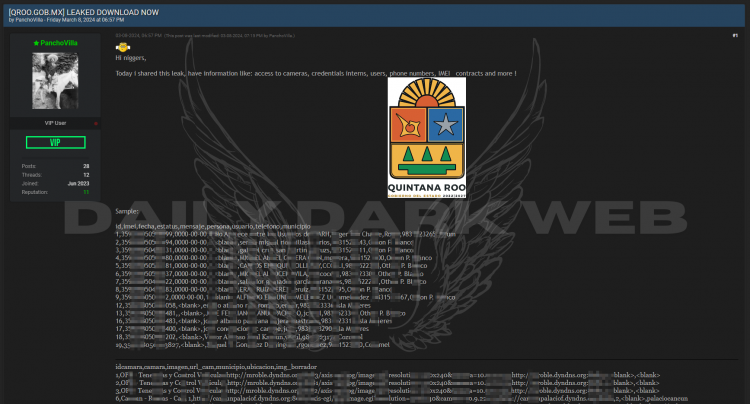The height and width of the screenshot is (404, 750).
Task: Open PanchoVilla's profile from the username link
Action: point(58,43)
